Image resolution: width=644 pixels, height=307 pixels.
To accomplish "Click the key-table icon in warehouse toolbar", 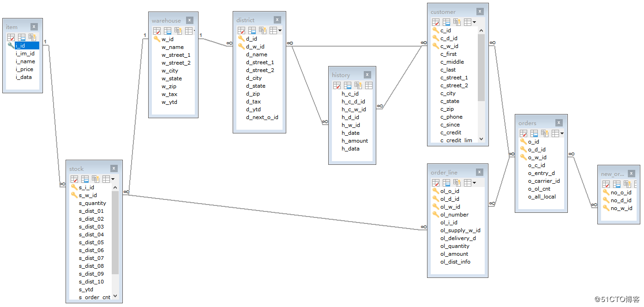I will (178, 31).
